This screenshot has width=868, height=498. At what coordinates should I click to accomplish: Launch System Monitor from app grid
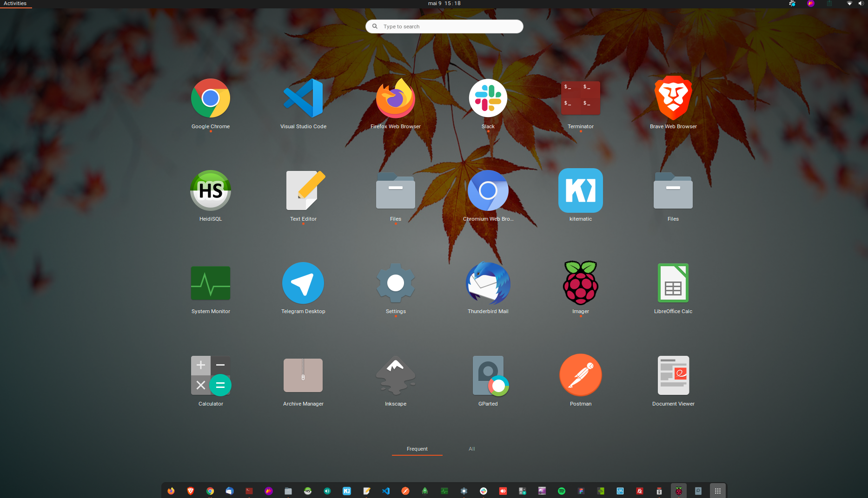tap(211, 283)
